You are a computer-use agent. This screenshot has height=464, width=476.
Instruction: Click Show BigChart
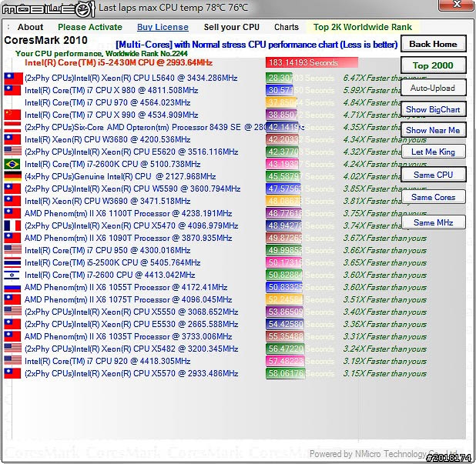pos(433,109)
